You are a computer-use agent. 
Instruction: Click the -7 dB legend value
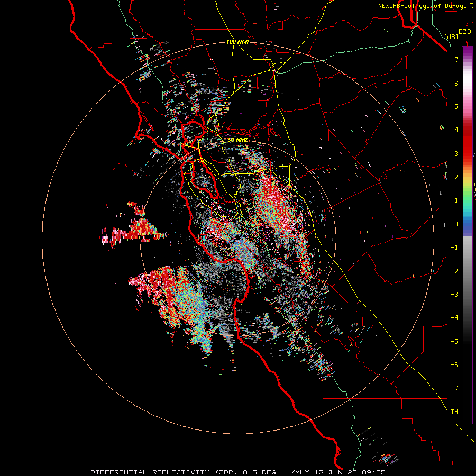[454, 388]
